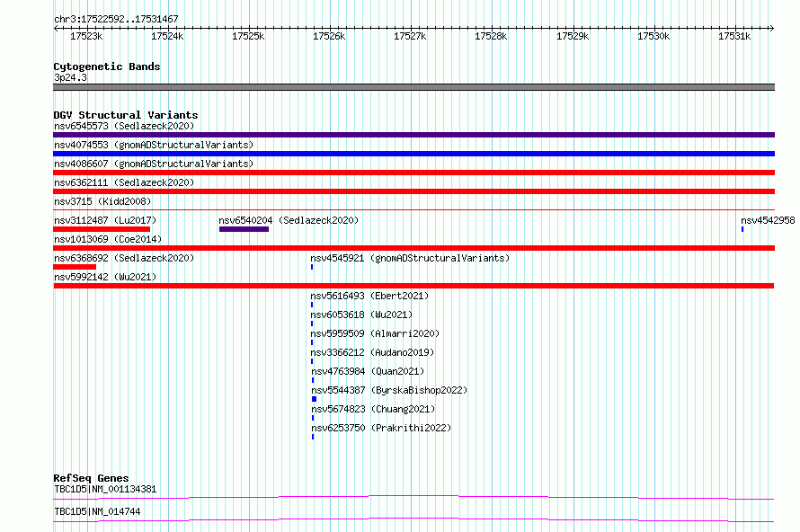
Task: Click the thin nsv3715 (Kidd2008) variant line
Action: (x=413, y=209)
